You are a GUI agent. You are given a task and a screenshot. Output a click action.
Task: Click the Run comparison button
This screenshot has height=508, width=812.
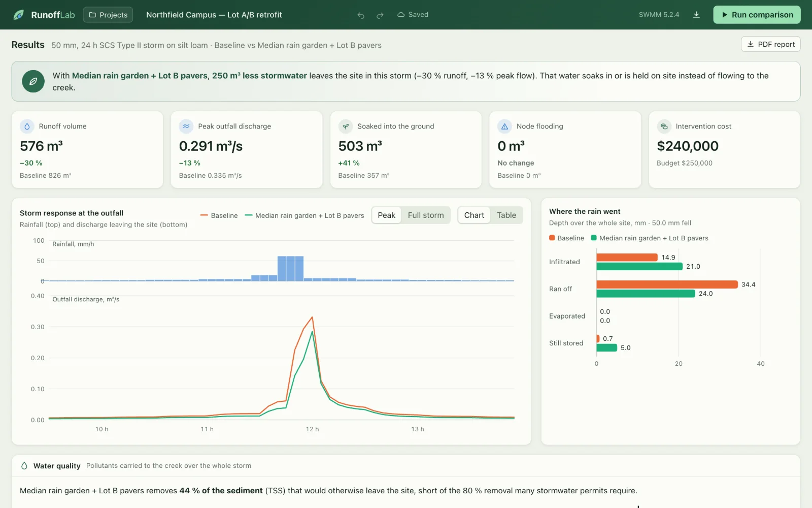click(x=757, y=15)
